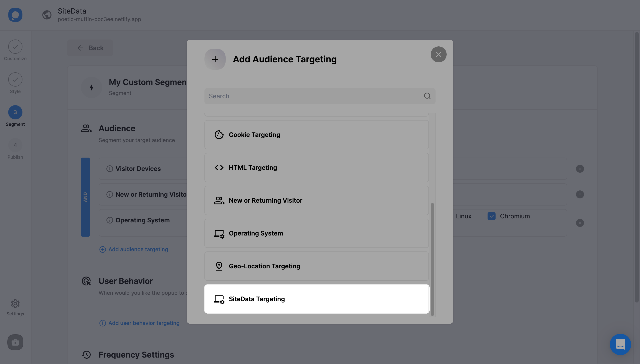
Task: Close the Add Audience Targeting dialog
Action: tap(438, 54)
